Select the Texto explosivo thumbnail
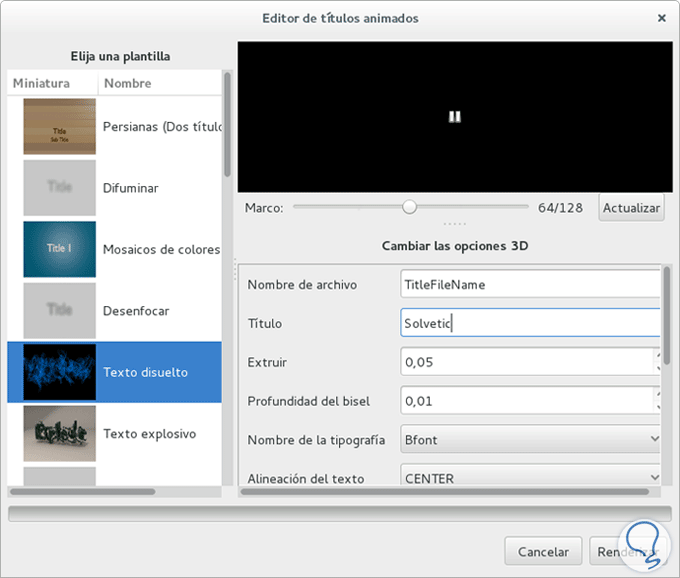The image size is (680, 578). coord(59,434)
